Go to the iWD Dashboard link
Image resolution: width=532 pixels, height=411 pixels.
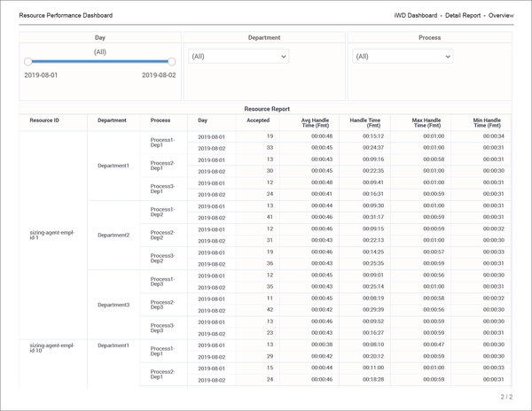click(x=416, y=16)
